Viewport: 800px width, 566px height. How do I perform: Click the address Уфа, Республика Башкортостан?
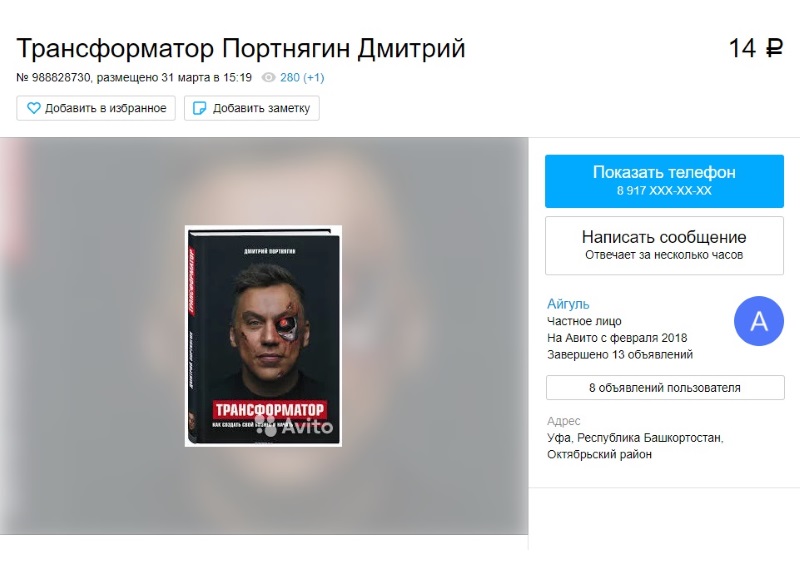coord(635,438)
